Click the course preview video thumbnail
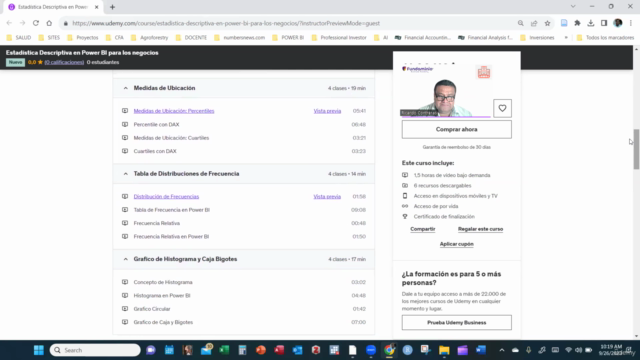The height and width of the screenshot is (360, 640). 446,91
